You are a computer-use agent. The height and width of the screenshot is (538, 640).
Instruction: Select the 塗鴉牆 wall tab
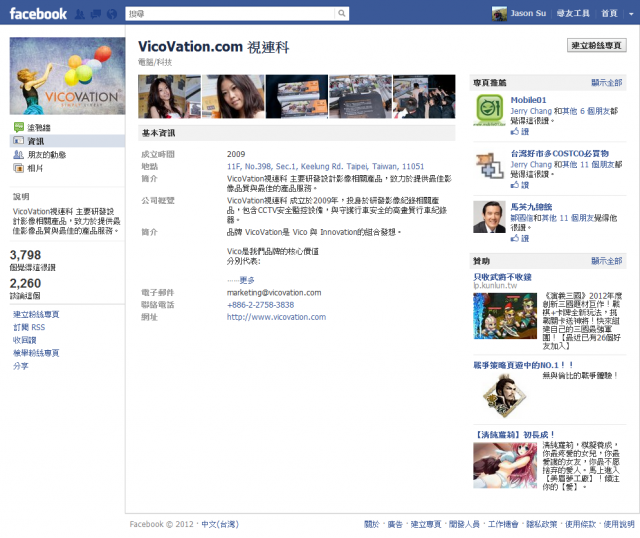pos(39,128)
